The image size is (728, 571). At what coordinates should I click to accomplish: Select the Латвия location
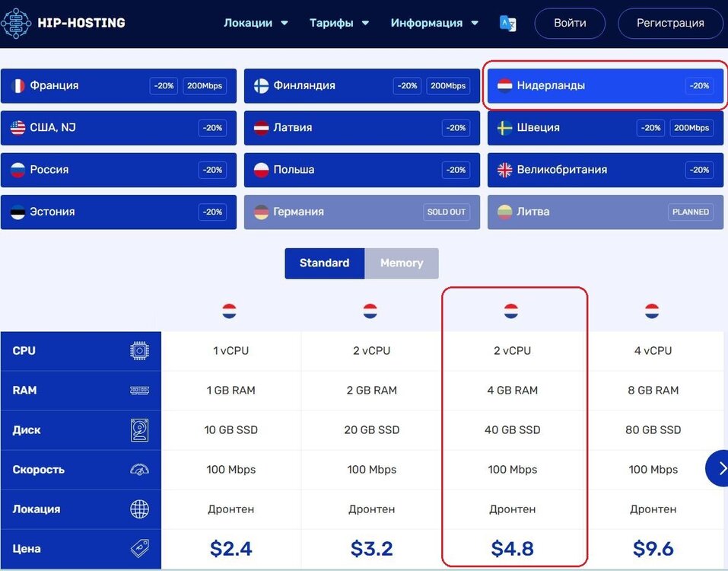[361, 128]
